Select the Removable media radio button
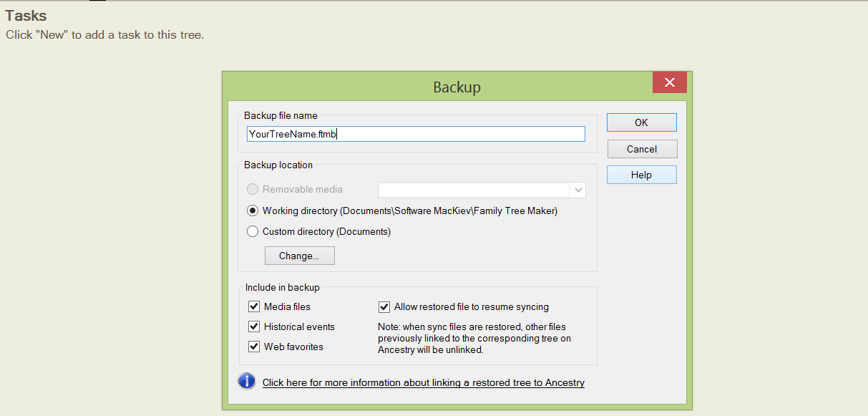 pos(253,190)
